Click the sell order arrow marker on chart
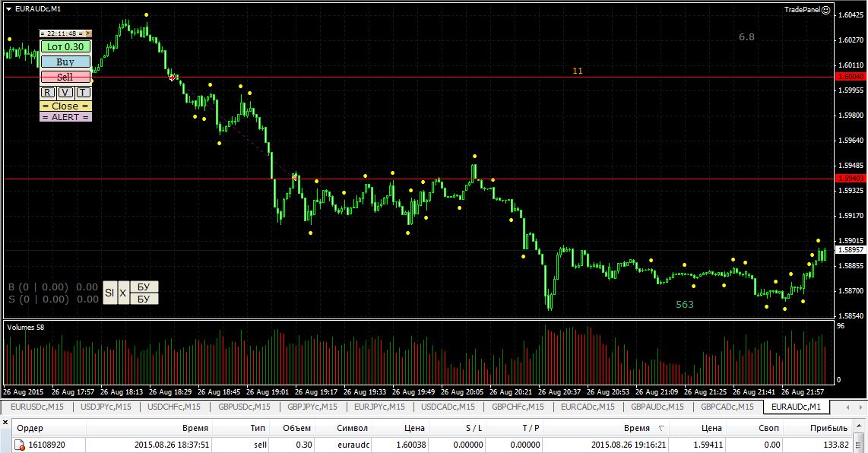 [x=173, y=78]
